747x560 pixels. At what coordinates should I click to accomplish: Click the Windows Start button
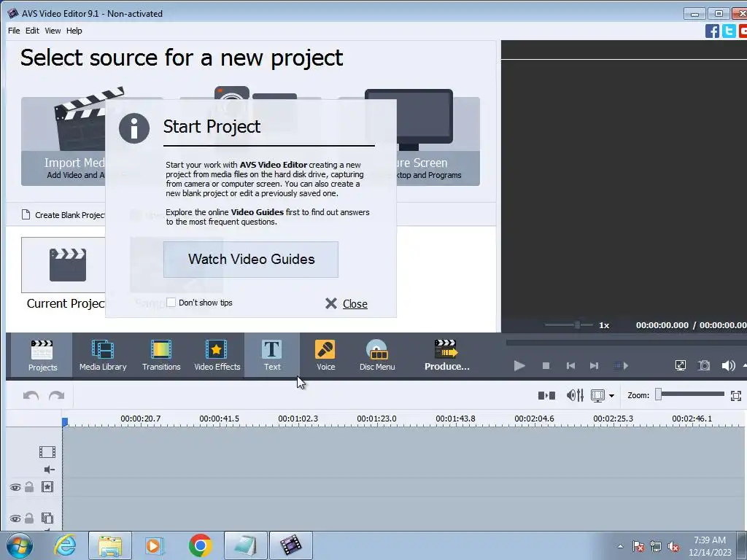[19, 545]
